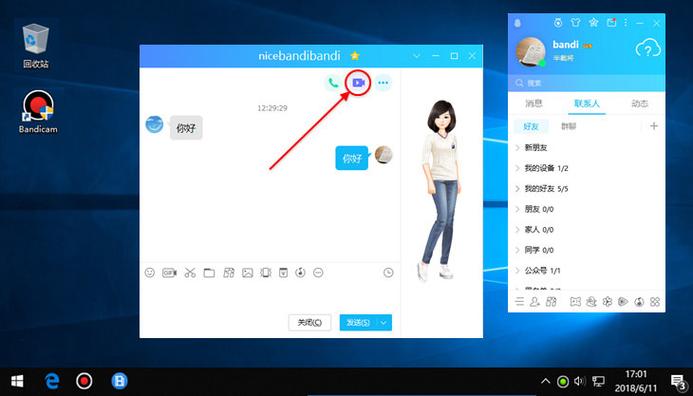Open the circled ellipsis in chat toolbar
Screen dimensions: 693x396
coord(318,273)
